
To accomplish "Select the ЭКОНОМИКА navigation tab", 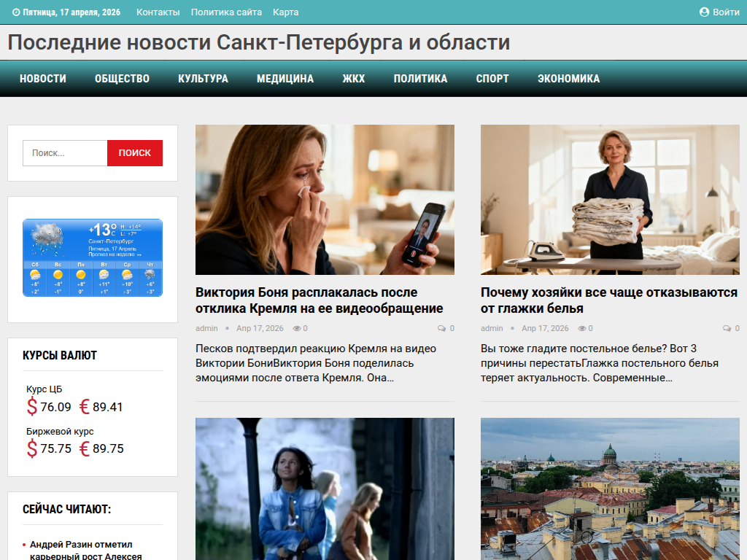I will (x=569, y=78).
